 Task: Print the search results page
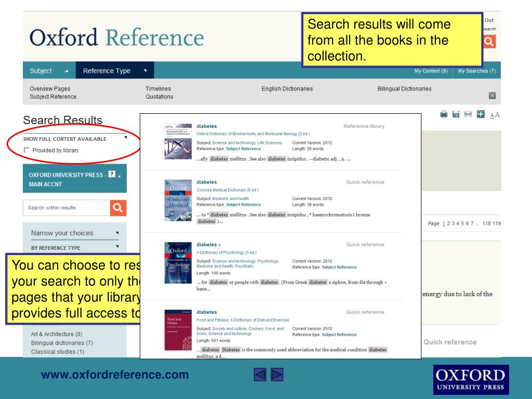pos(444,114)
